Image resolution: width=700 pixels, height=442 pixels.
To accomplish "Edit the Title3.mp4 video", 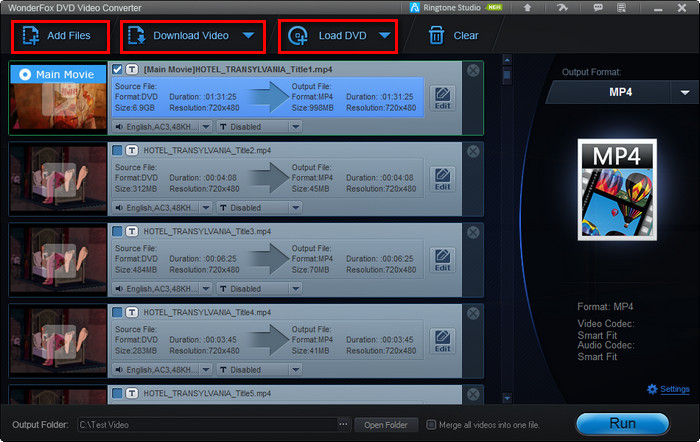I will [442, 260].
